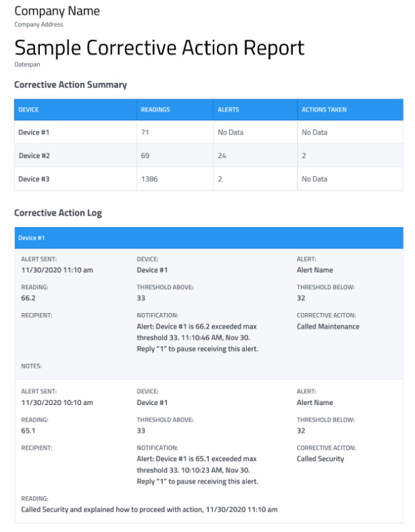Click the blue Device #1 log header bar
Image resolution: width=415 pixels, height=532 pixels.
coord(208,238)
